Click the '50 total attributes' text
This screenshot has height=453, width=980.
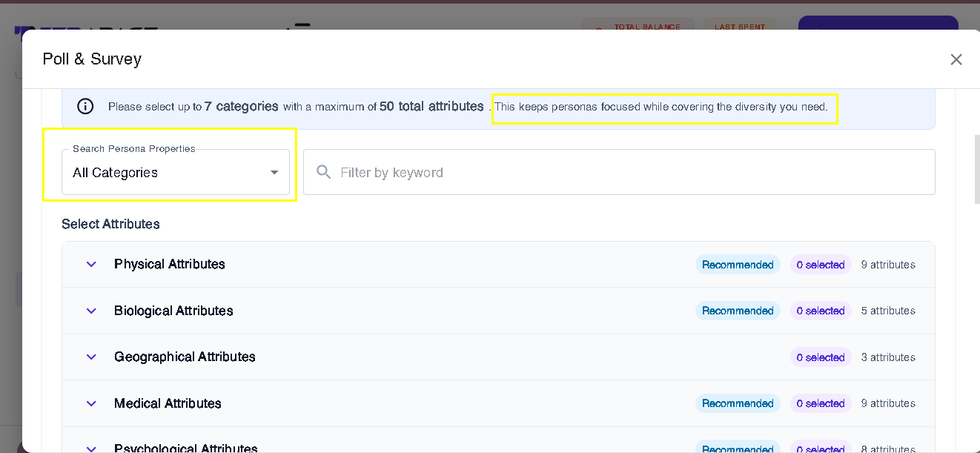(x=431, y=106)
